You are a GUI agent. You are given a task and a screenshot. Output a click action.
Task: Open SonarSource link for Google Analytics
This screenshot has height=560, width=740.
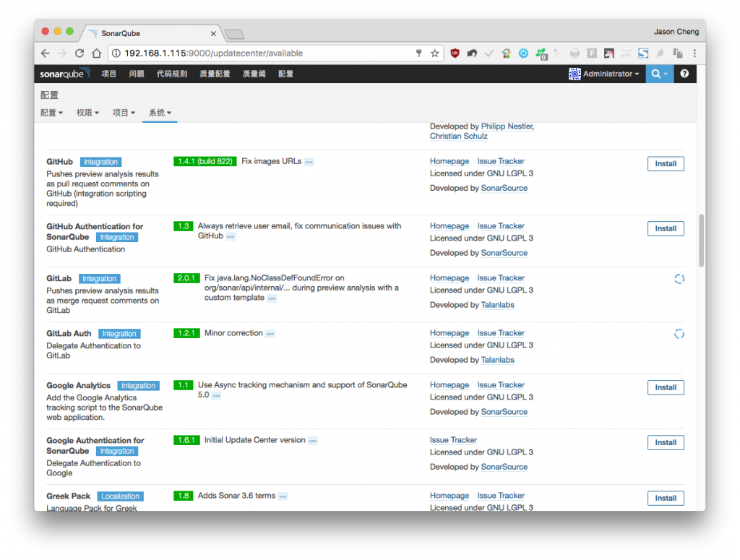504,412
